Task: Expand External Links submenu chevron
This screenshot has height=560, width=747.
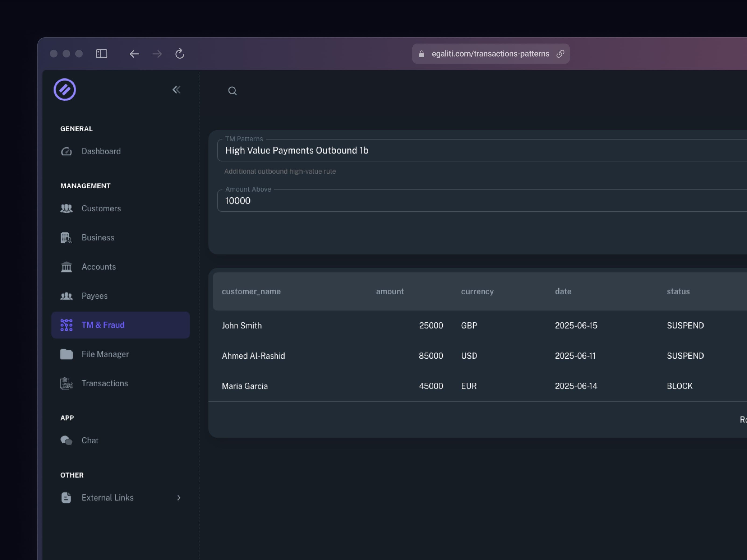Action: coord(179,497)
